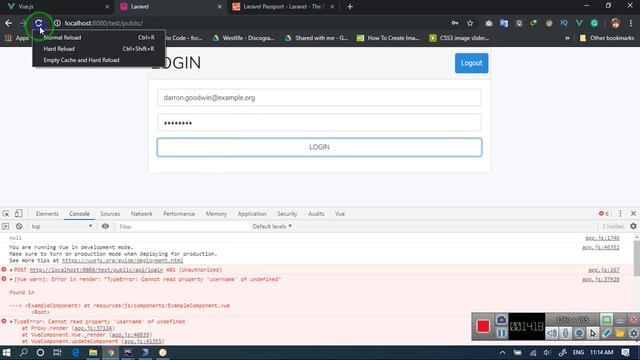
Task: Take a recorder camera snapshot
Action: click(x=501, y=320)
